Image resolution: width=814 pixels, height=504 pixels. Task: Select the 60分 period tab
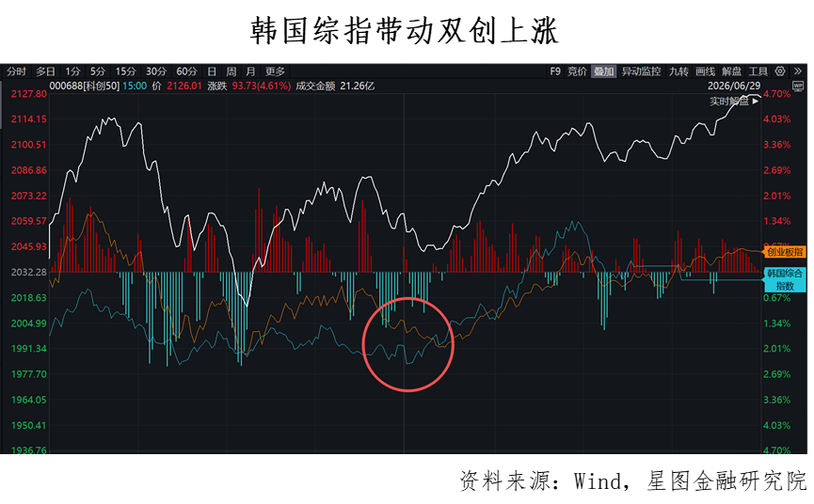pos(186,71)
